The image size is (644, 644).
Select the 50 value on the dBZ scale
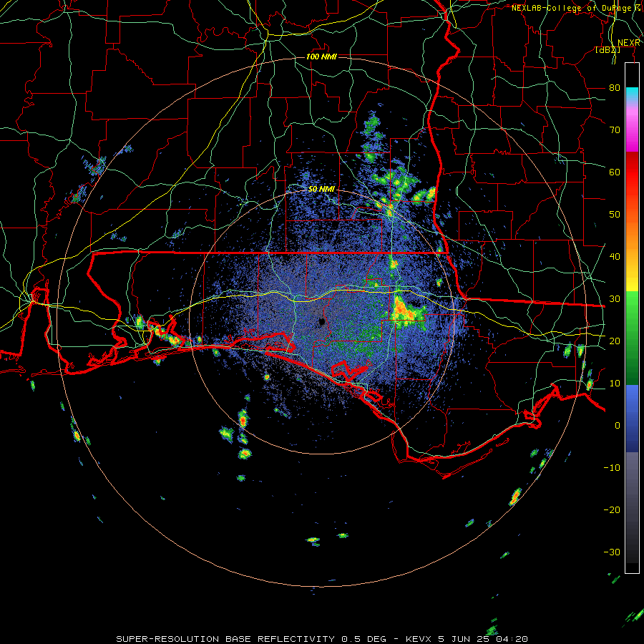pyautogui.click(x=615, y=215)
